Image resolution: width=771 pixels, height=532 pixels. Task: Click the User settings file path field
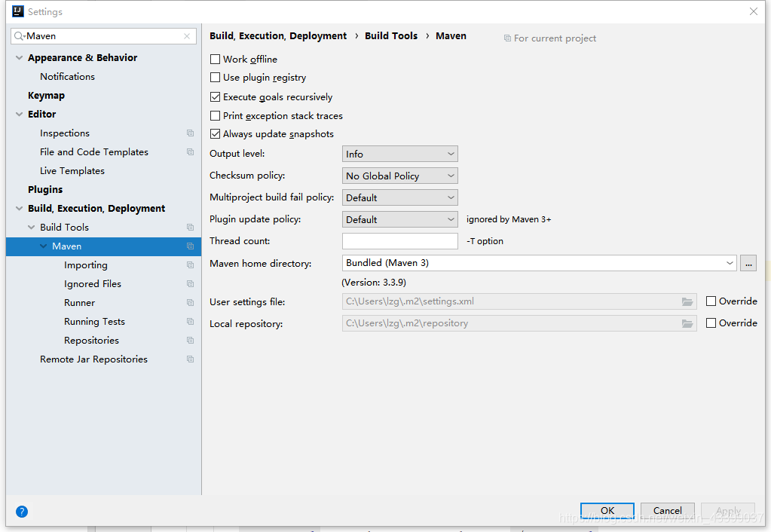pos(519,301)
